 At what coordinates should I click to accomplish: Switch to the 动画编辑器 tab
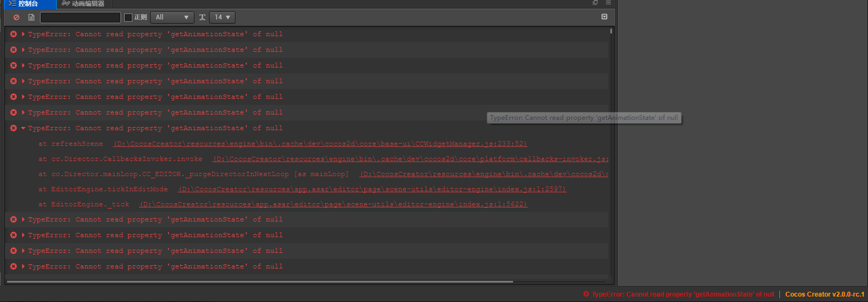pyautogui.click(x=83, y=4)
